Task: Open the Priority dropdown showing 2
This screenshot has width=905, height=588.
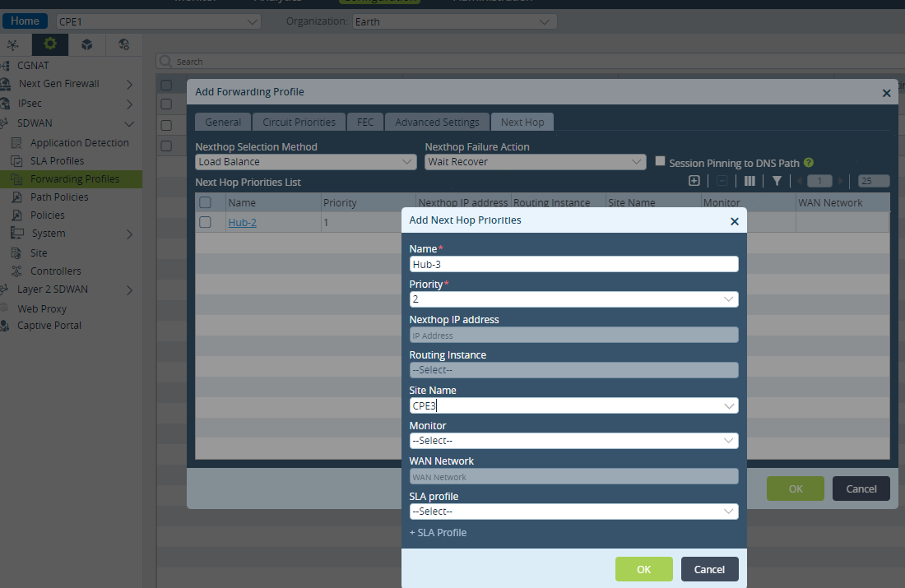Action: [573, 299]
